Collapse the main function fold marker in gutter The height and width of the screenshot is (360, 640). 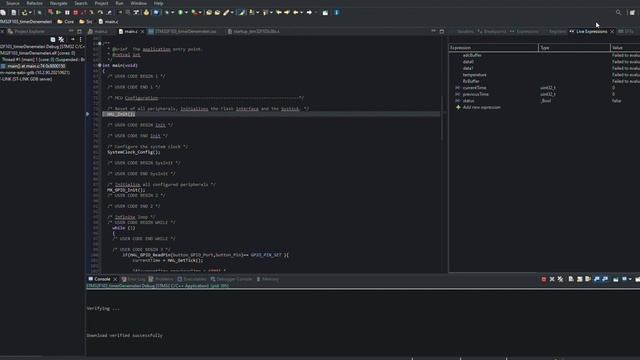tap(100, 65)
